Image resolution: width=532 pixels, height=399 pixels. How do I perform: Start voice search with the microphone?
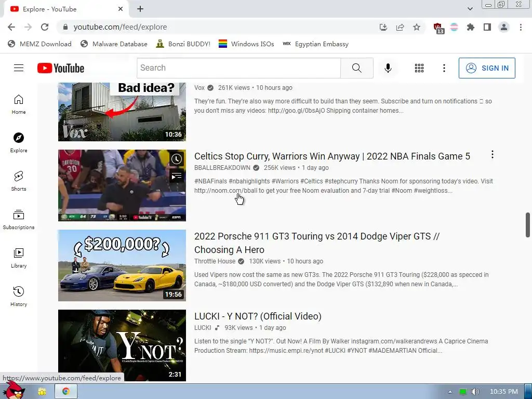[x=388, y=68]
